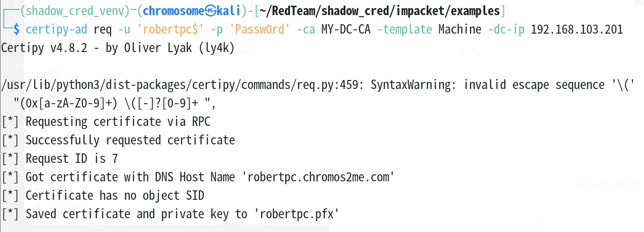The height and width of the screenshot is (232, 644).
Task: Click the IP address 192.168.103.201
Action: point(577,29)
